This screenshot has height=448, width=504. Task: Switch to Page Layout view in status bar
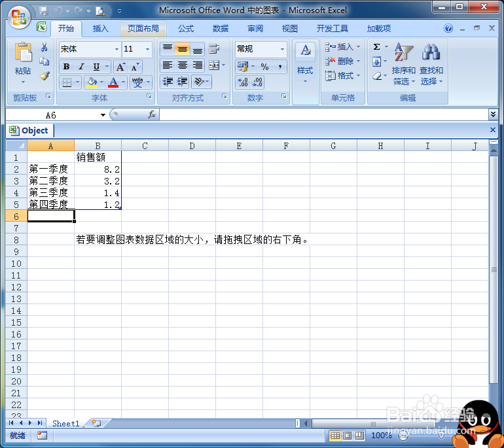(347, 436)
